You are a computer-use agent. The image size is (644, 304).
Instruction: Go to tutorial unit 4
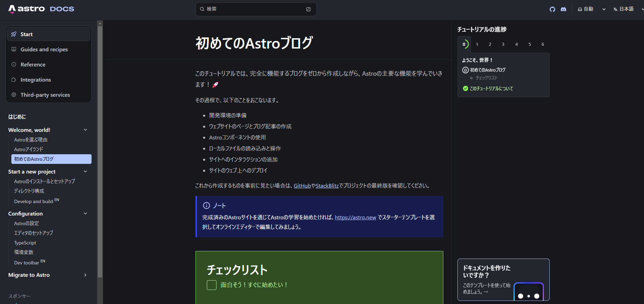pyautogui.click(x=516, y=44)
